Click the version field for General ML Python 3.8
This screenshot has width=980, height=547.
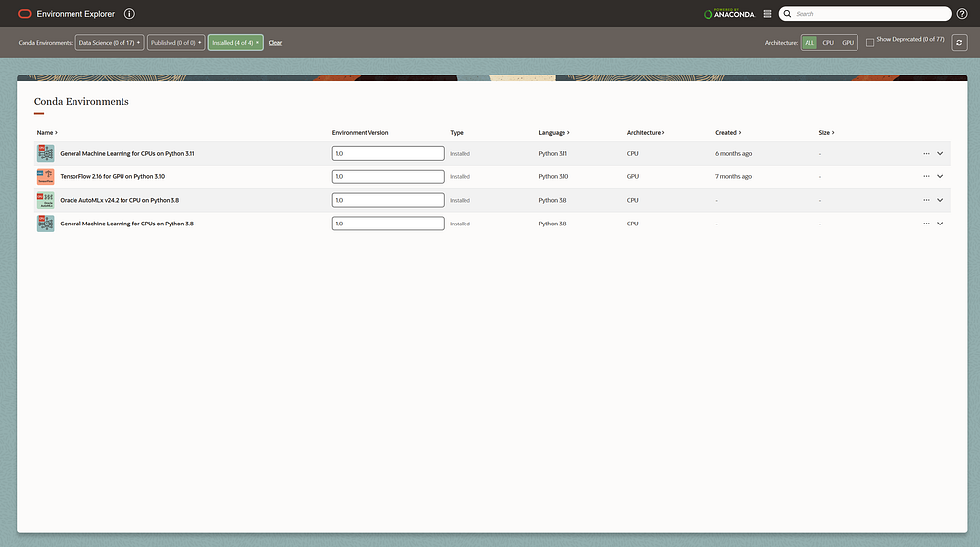point(388,224)
